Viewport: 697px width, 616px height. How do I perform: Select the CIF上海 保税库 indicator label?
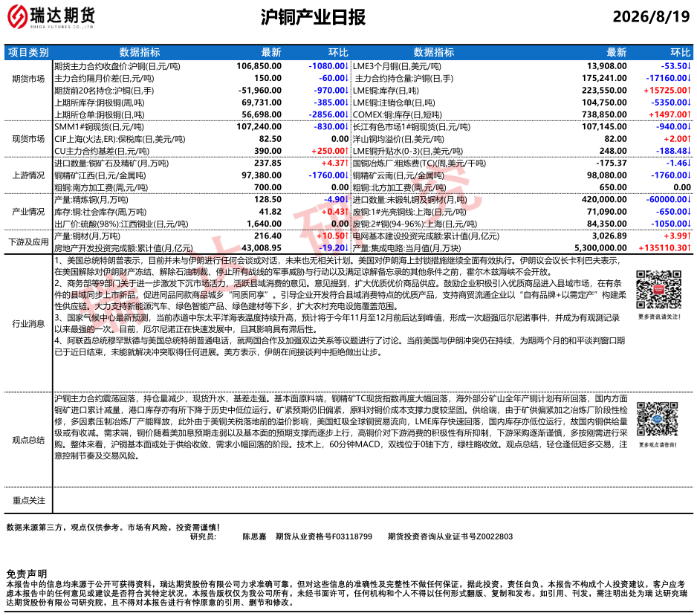pyautogui.click(x=120, y=139)
